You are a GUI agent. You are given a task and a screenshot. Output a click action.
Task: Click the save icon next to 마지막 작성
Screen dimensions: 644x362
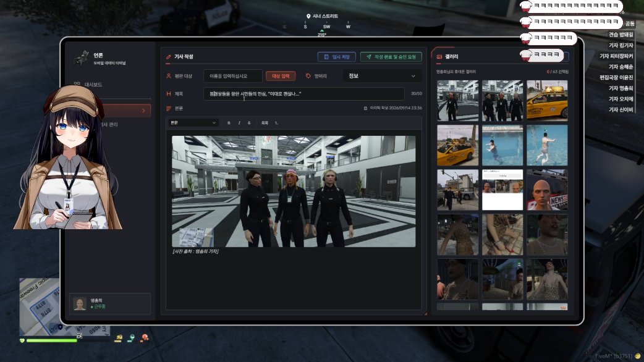365,108
